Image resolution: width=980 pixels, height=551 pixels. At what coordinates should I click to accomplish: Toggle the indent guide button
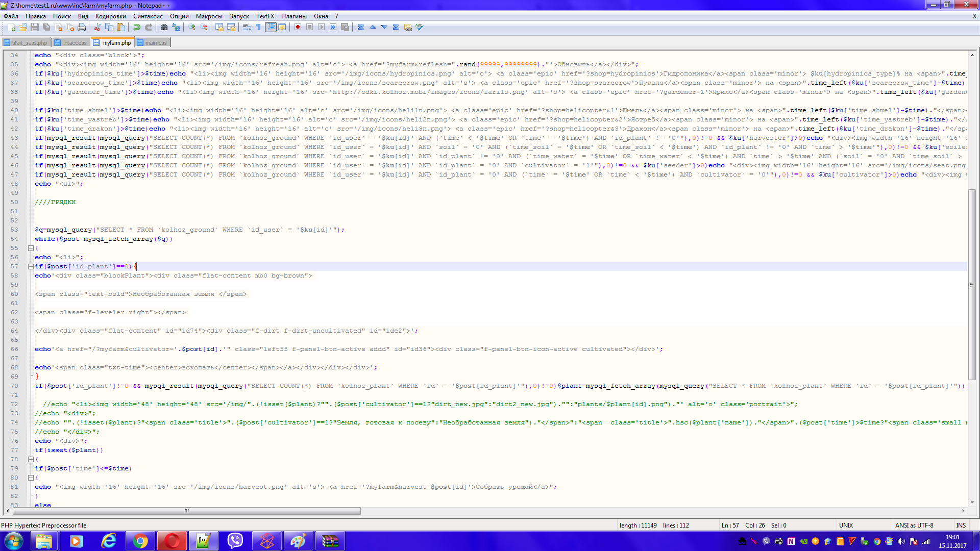click(271, 27)
